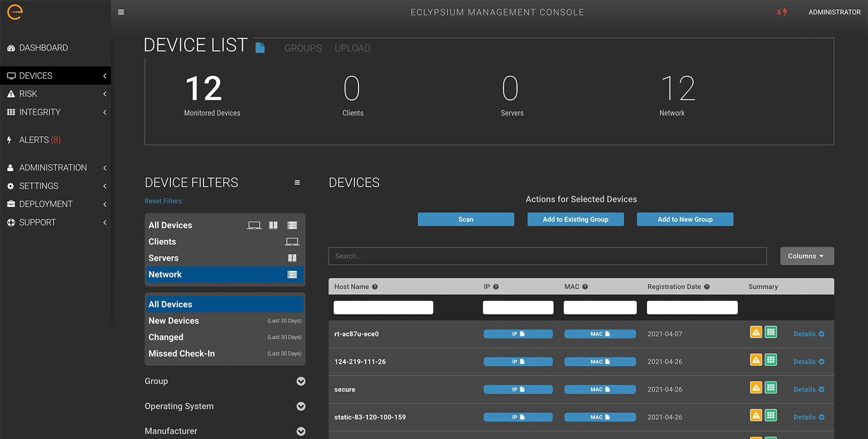The image size is (868, 439).
Task: Expand the Manufacturer filter section
Action: pos(225,431)
